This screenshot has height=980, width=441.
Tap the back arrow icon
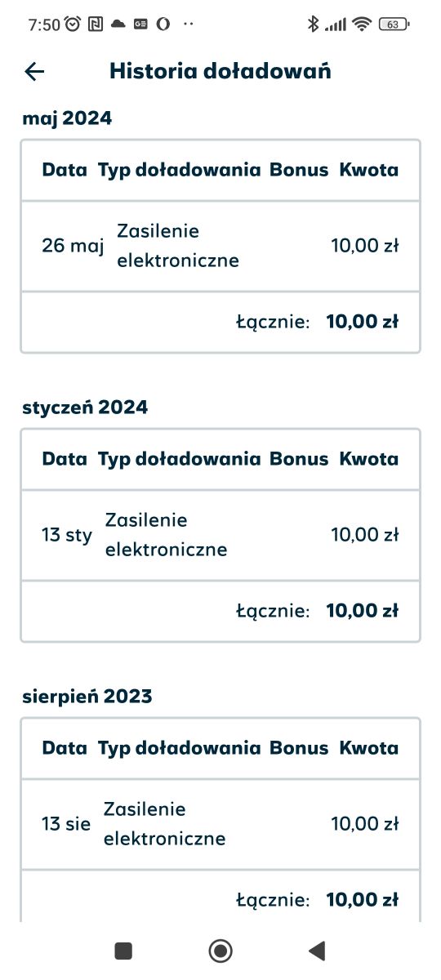[x=34, y=72]
